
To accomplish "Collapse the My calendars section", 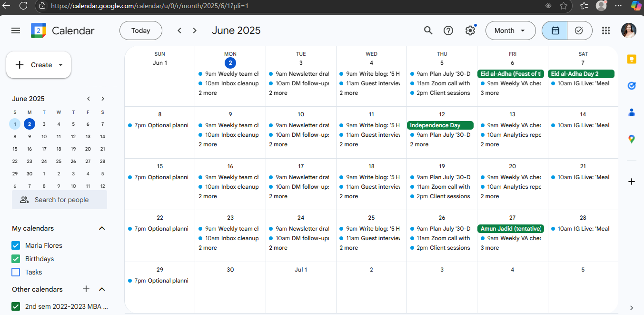I will click(x=102, y=228).
